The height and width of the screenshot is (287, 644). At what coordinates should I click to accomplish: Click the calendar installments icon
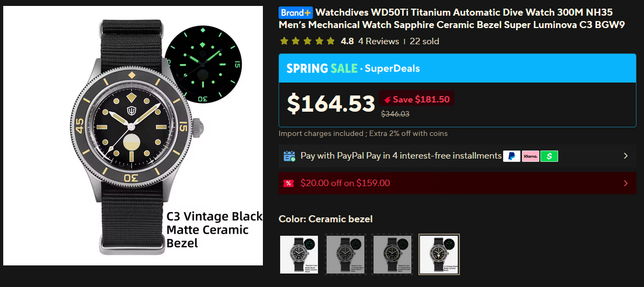(x=289, y=156)
